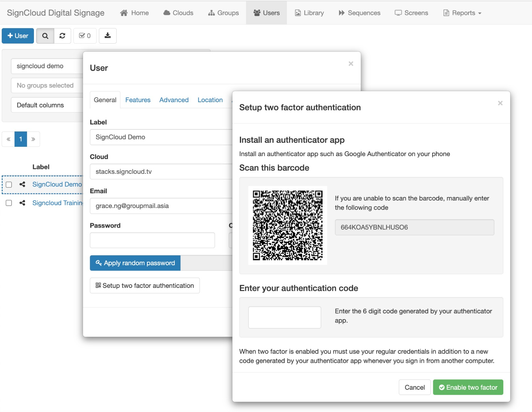Click the Email field in User dialog
This screenshot has height=412, width=532.
click(x=161, y=206)
